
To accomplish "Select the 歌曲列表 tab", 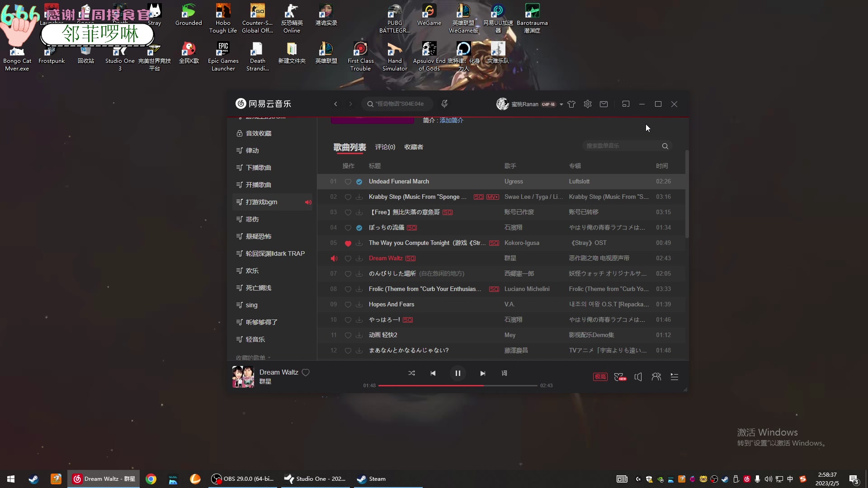I will [x=349, y=147].
